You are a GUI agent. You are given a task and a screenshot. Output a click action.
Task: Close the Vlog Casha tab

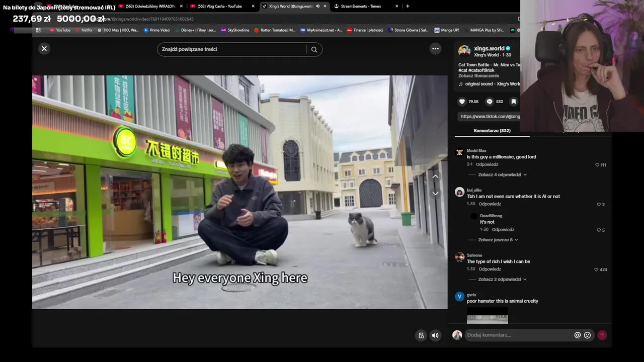(253, 6)
